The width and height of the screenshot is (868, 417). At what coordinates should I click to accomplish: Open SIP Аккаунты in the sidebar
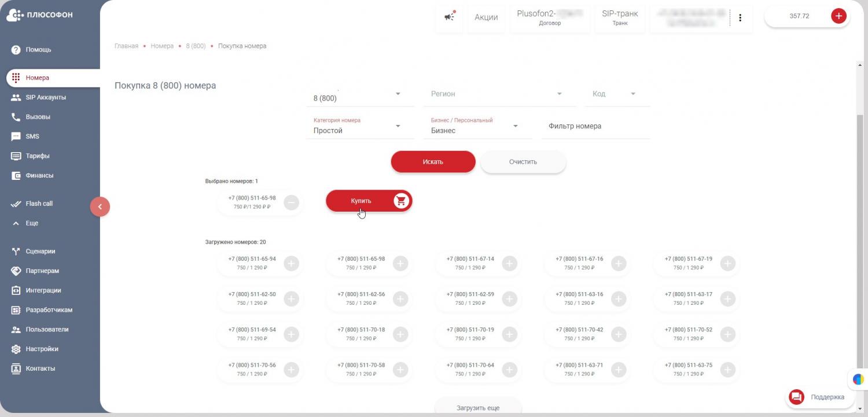pyautogui.click(x=46, y=97)
